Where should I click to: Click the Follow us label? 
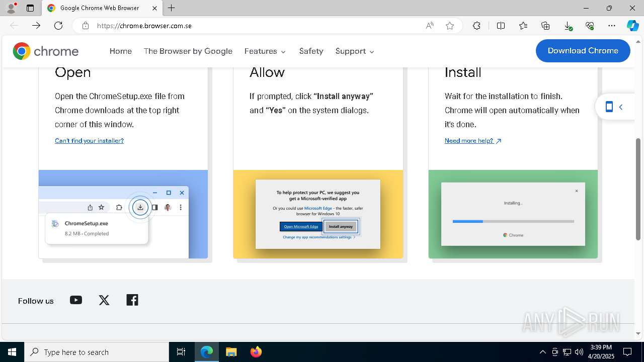point(36,301)
